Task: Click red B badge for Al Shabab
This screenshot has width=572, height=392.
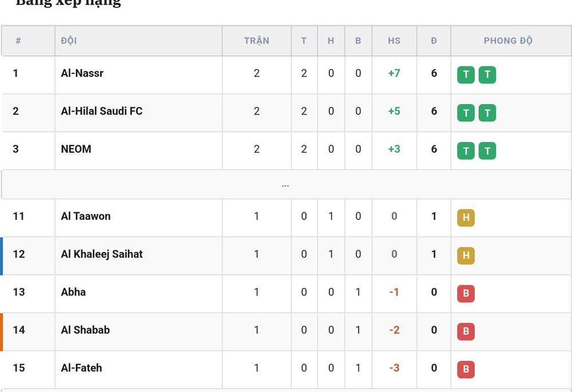Action: pos(466,332)
